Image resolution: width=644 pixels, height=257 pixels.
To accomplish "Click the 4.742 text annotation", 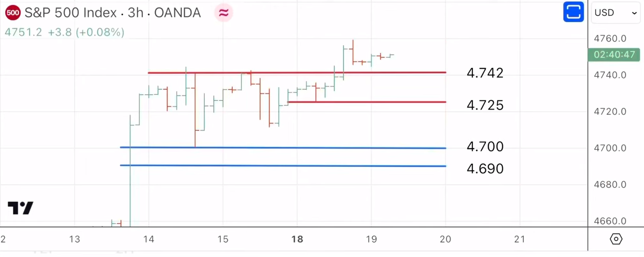I will 485,73.
